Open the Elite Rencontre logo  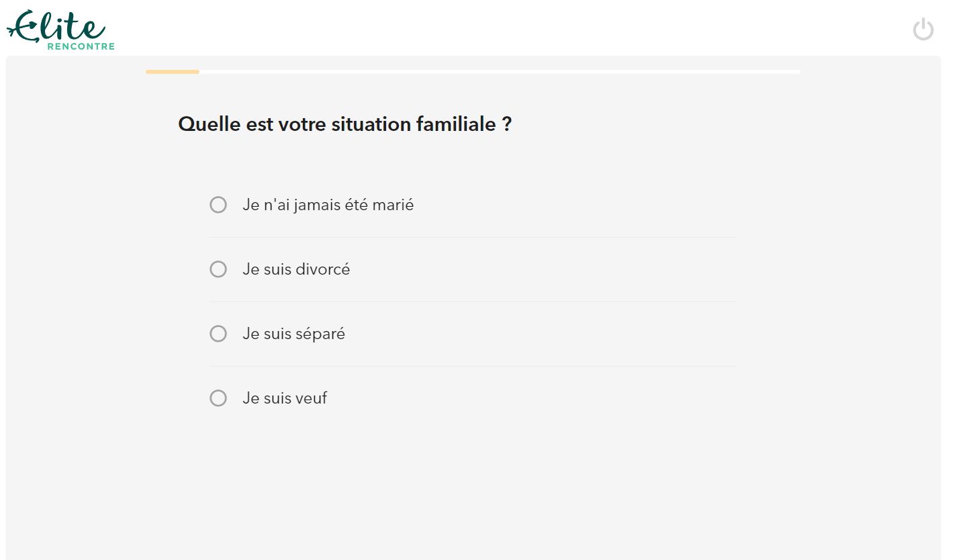click(x=60, y=30)
